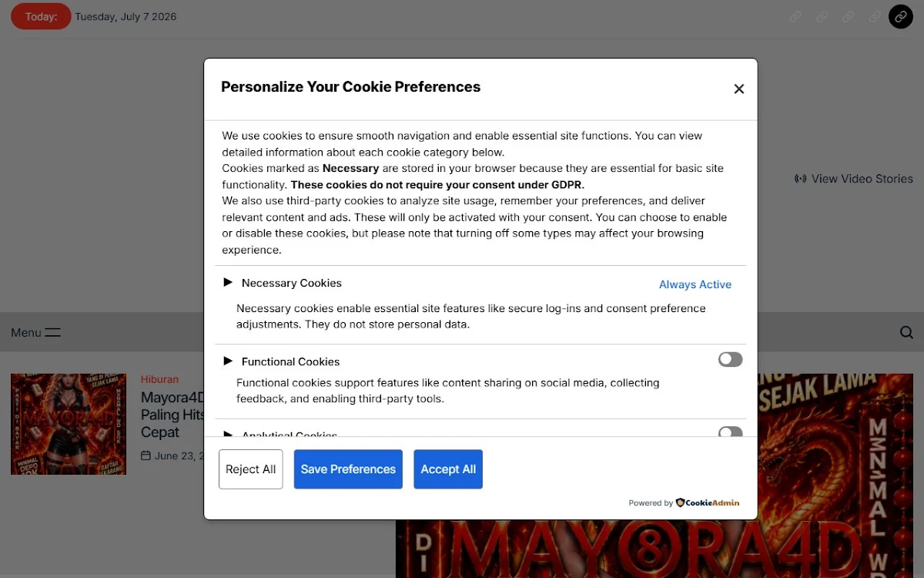The height and width of the screenshot is (578, 924).
Task: Click Save Preferences button
Action: click(x=348, y=469)
